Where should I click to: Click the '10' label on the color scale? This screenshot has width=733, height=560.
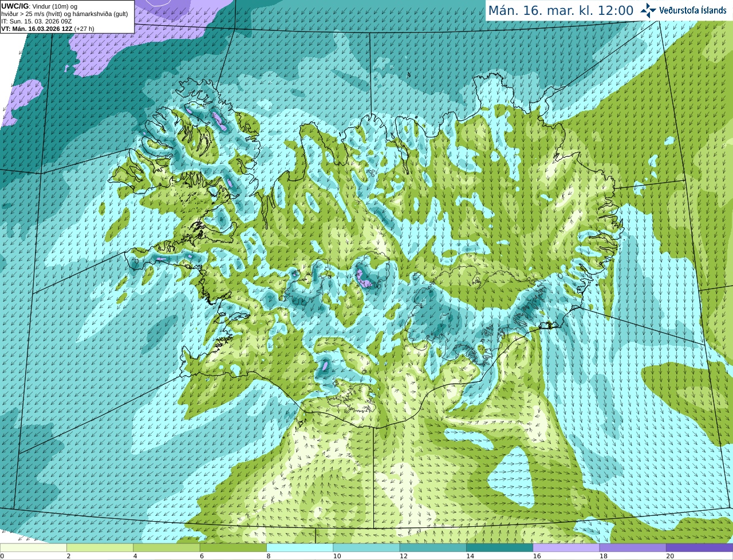pyautogui.click(x=337, y=556)
